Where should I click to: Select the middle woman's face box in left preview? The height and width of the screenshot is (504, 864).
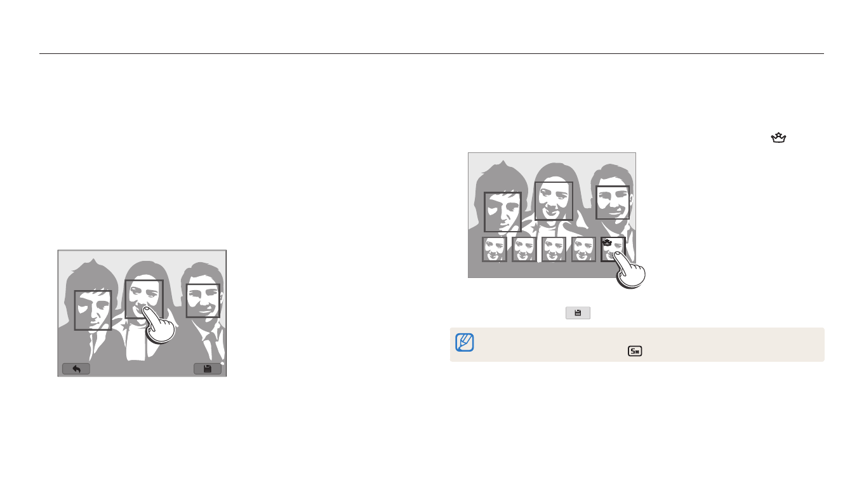click(144, 299)
